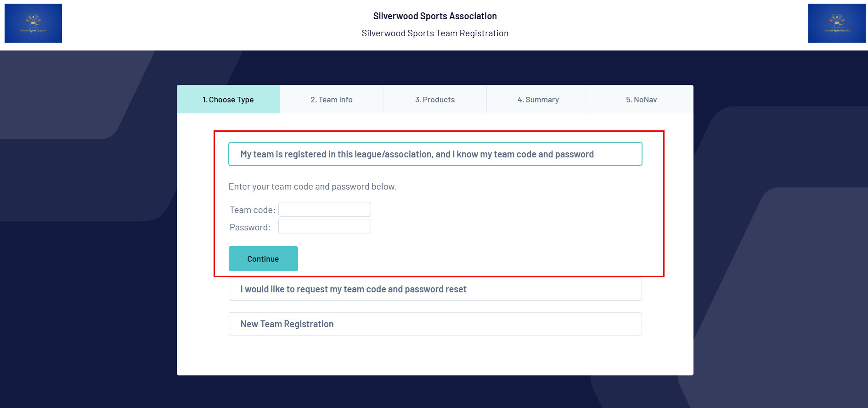Click the Silverwood Sports Team Registration subtitle

click(435, 33)
